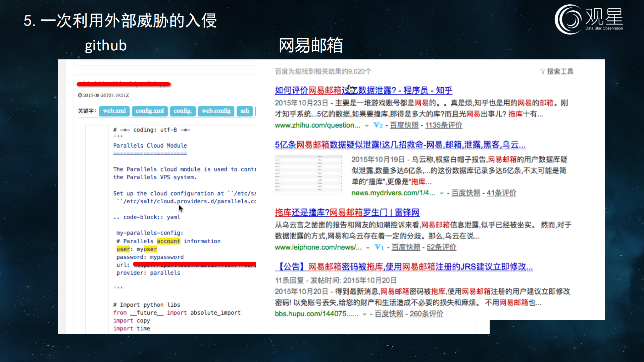Viewport: 644px width, 362px height.
Task: Select the web.config keyword tag
Action: pos(216,111)
